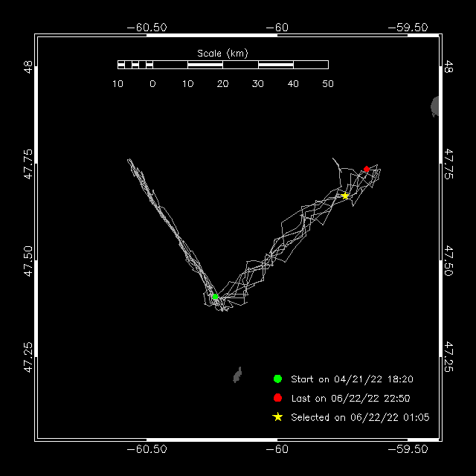The height and width of the screenshot is (476, 476).
Task: Click the 'Last on 06/22/22 22:50' legend text
Action: click(350, 398)
